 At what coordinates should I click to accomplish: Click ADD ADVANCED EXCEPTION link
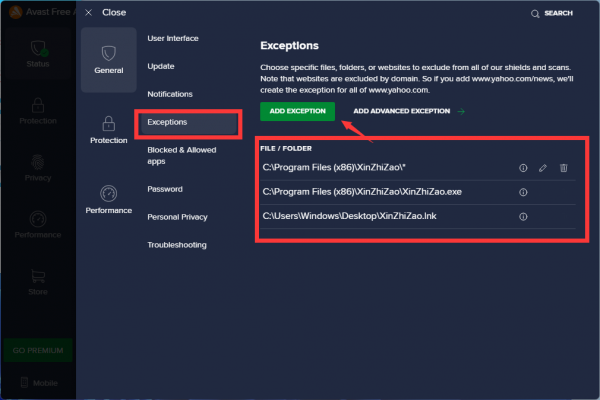tap(401, 111)
